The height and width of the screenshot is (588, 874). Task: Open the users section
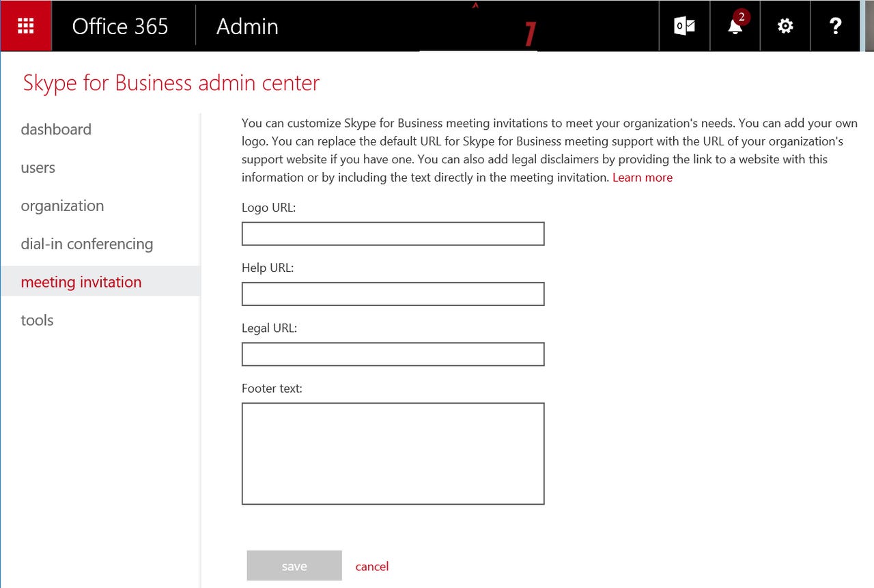pyautogui.click(x=38, y=167)
